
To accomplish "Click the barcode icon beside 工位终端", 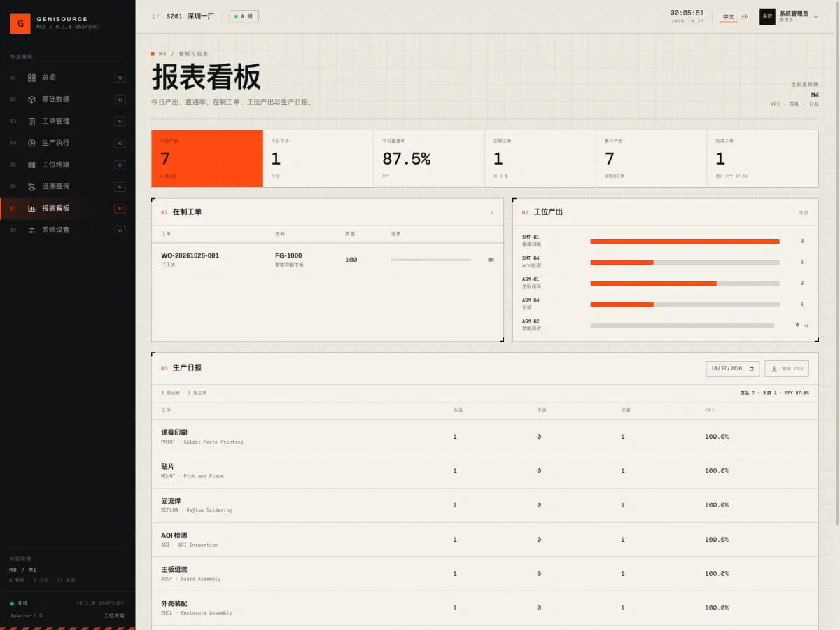I will 31,164.
